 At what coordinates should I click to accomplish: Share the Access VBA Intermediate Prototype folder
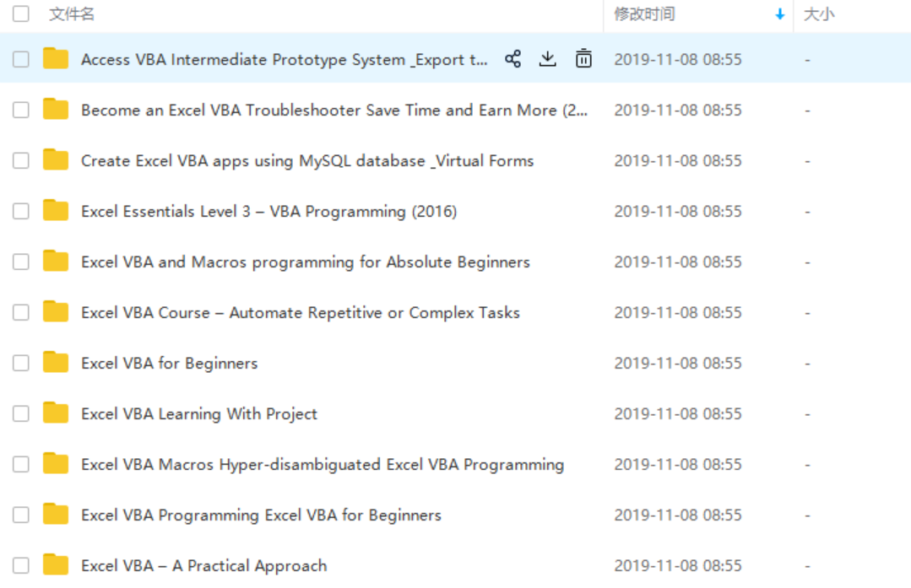point(513,58)
